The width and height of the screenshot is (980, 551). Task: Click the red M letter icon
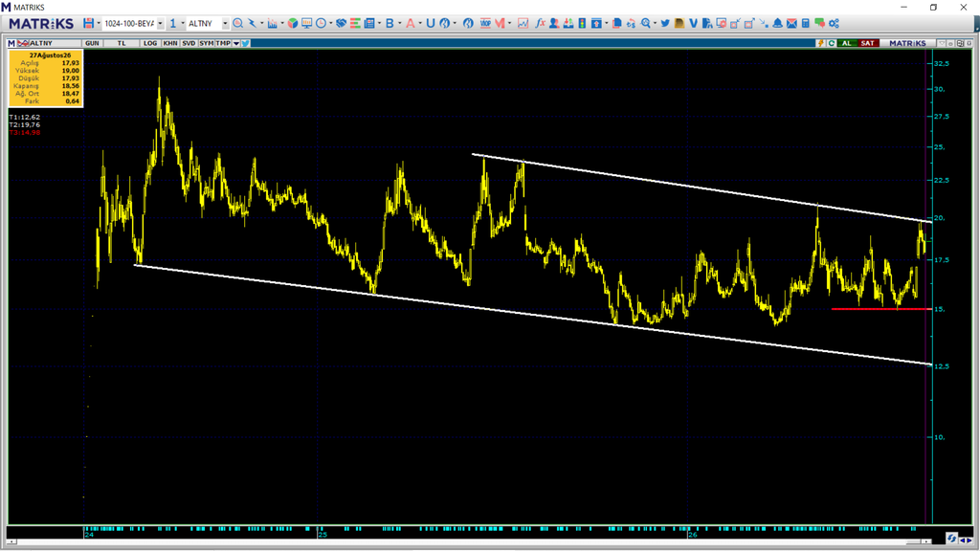pos(500,23)
